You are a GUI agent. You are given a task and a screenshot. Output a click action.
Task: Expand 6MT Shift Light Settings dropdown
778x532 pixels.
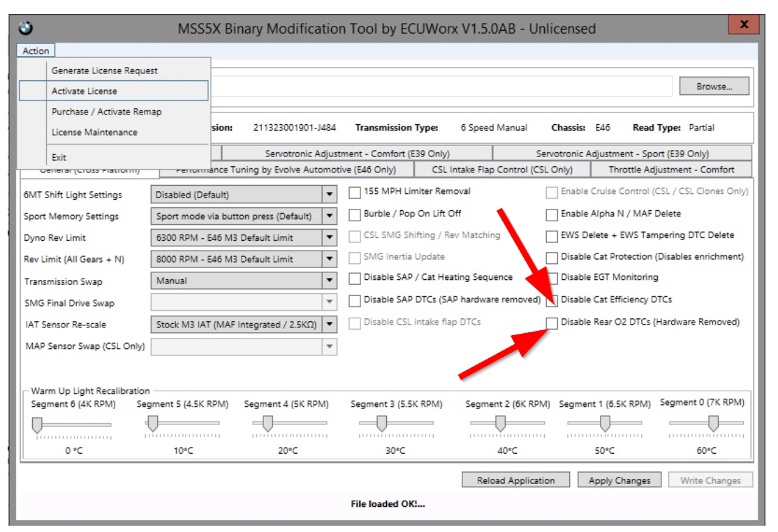point(330,195)
